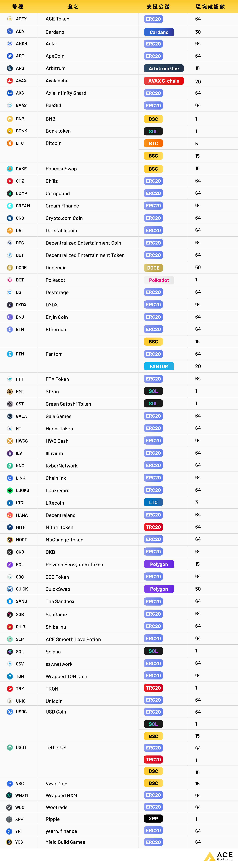Click the TetherUS USDT icon
The image size is (238, 868).
coord(10,747)
